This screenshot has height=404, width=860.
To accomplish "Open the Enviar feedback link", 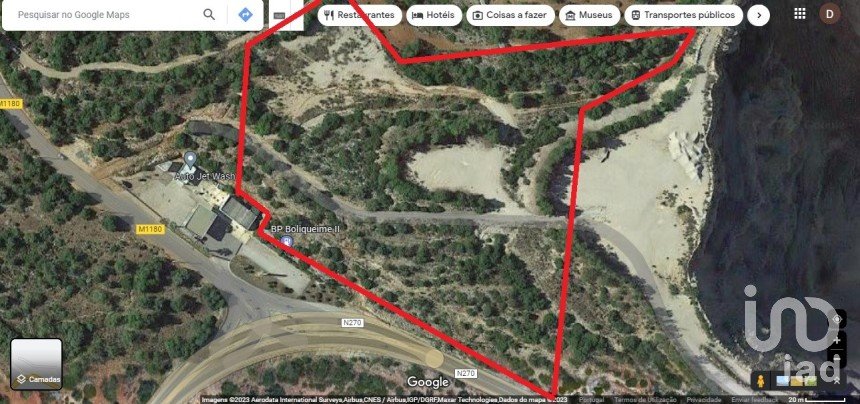I will point(754,400).
